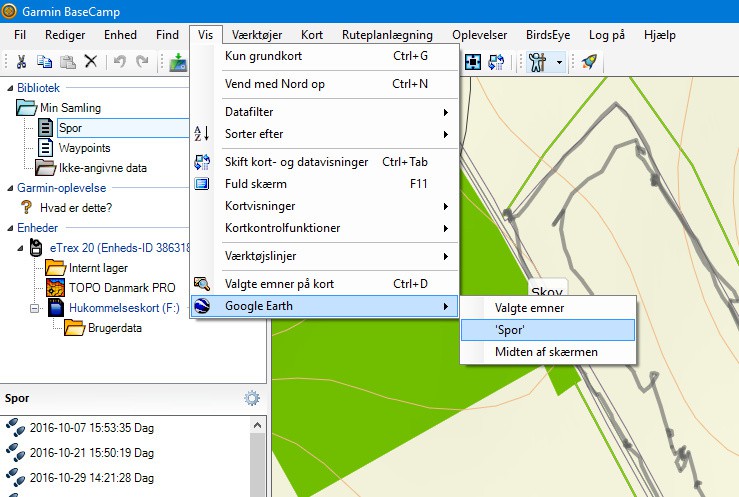Open the Hjælp menu

tap(660, 35)
